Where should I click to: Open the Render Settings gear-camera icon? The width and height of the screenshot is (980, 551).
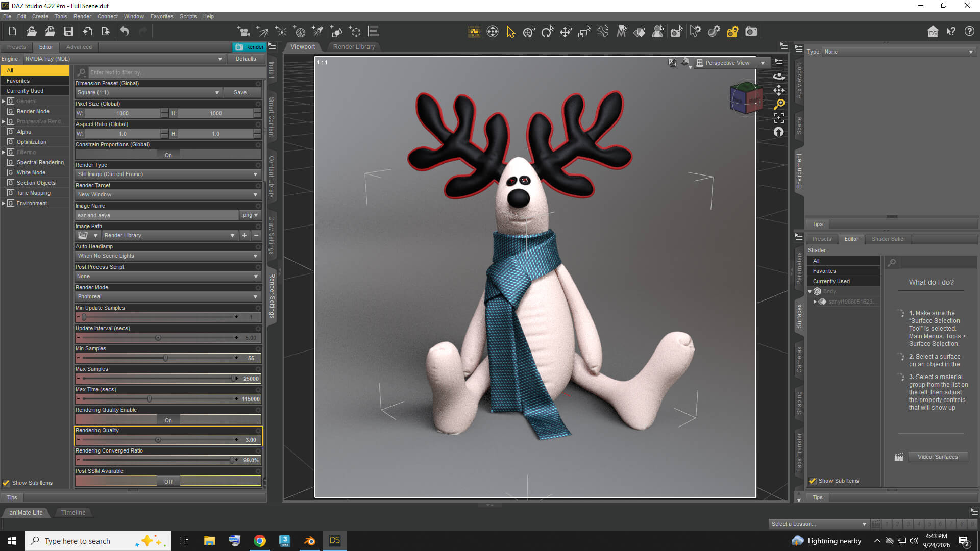(x=732, y=32)
